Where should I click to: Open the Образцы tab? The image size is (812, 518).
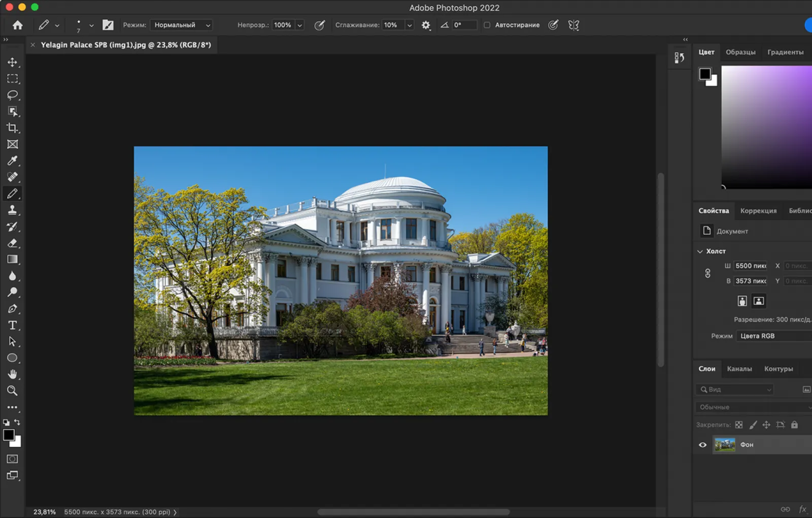[x=740, y=52]
